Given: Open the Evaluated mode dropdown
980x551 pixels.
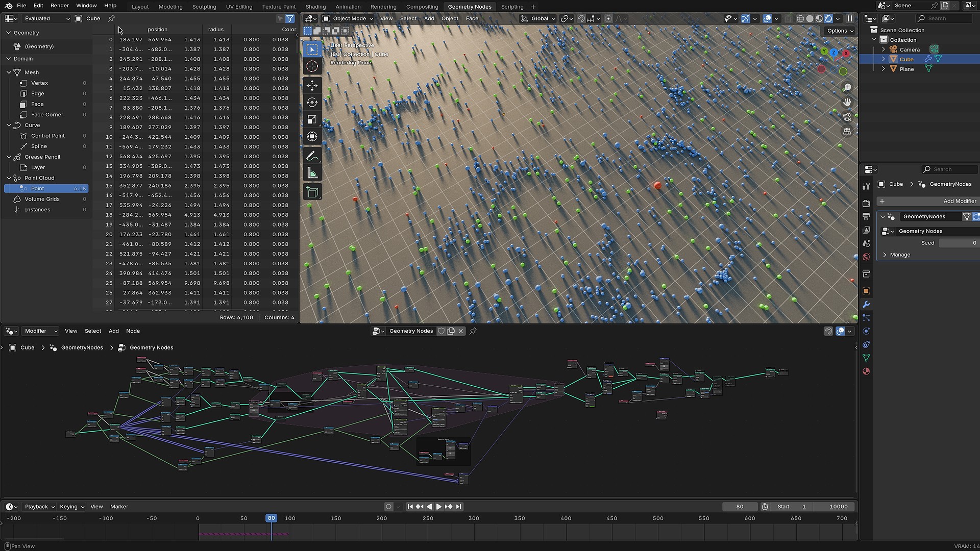Looking at the screenshot, I should click(46, 18).
